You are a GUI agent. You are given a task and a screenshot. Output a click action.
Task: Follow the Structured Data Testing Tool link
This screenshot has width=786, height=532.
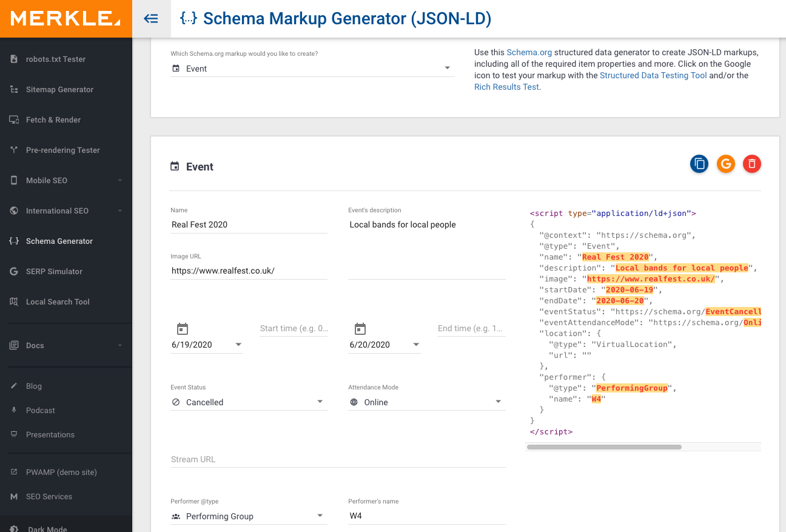[653, 75]
